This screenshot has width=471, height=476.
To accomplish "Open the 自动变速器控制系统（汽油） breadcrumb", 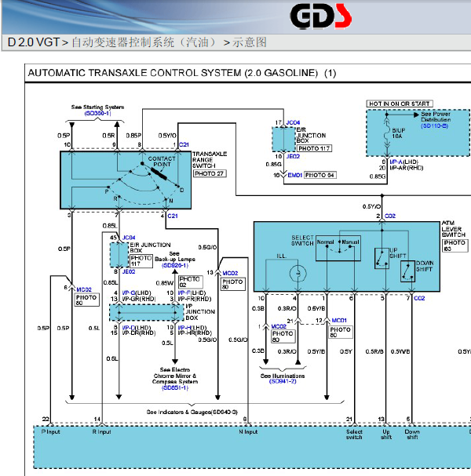I will click(144, 42).
